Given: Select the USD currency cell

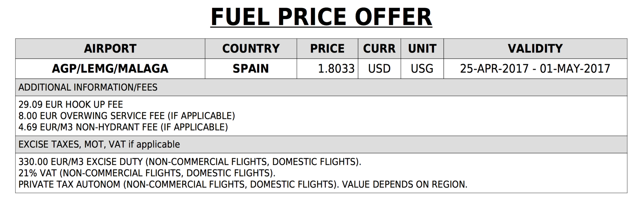Looking at the screenshot, I should (x=379, y=69).
